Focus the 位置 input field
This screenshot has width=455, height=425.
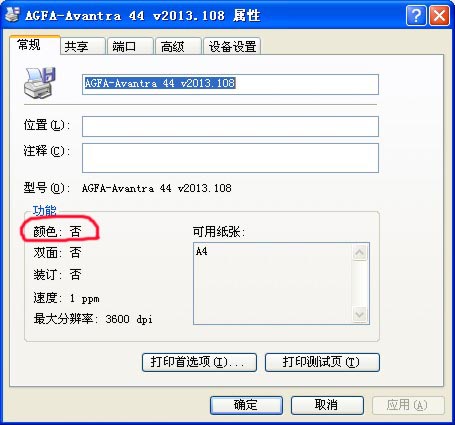pos(230,126)
